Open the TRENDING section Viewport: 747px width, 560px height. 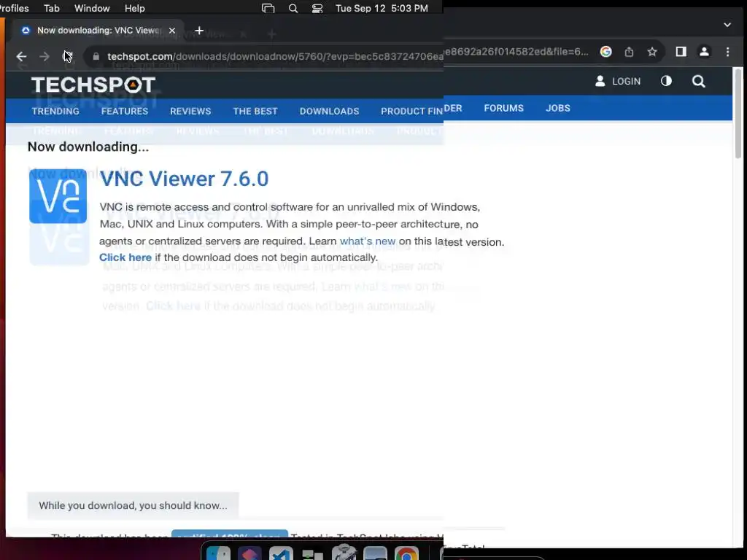(x=55, y=111)
